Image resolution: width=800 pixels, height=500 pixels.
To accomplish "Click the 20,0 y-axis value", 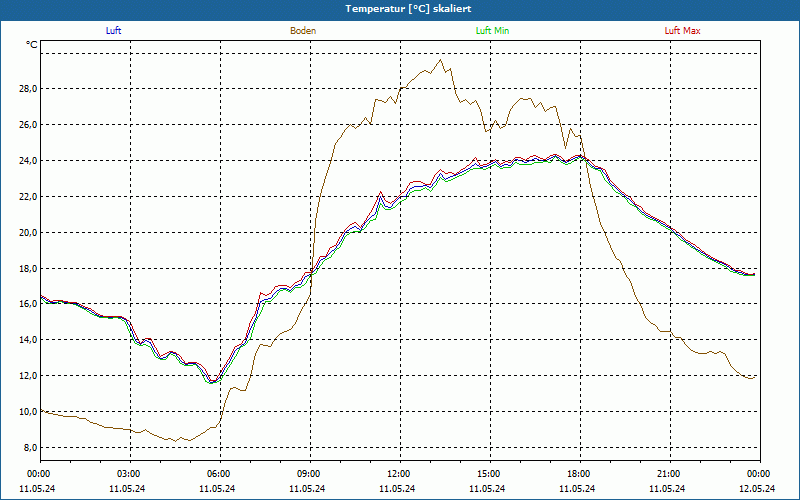I will (x=28, y=233).
